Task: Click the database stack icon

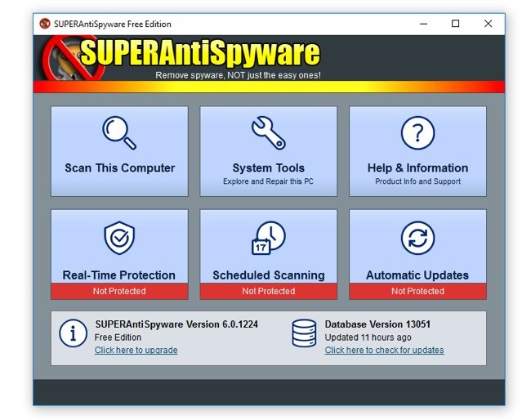Action: pos(304,333)
